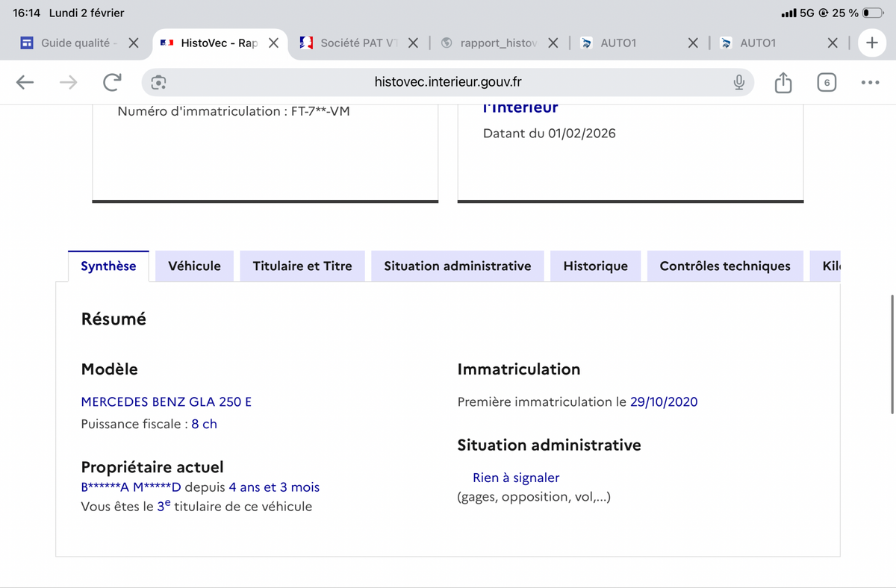Screen dimensions: 896x588
Task: Click the page vertical scrollbar
Action: [x=892, y=354]
